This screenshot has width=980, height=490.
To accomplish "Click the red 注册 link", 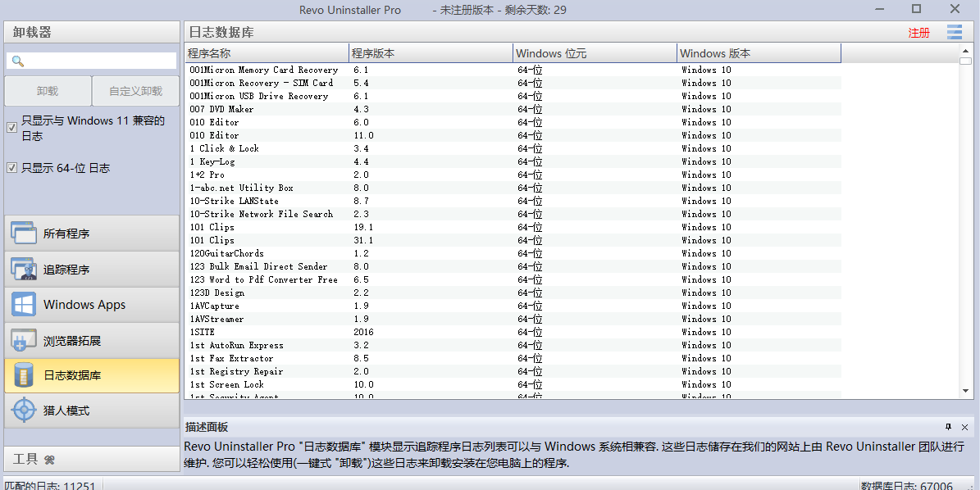I will tap(918, 33).
